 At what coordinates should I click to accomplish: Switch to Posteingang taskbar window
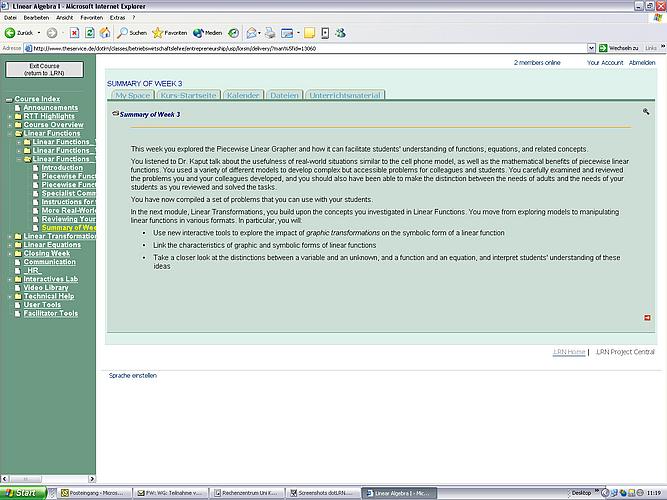92,493
